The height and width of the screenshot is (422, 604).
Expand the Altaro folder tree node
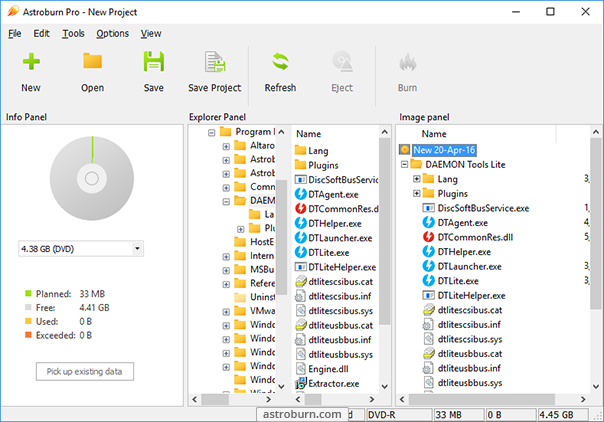[226, 146]
